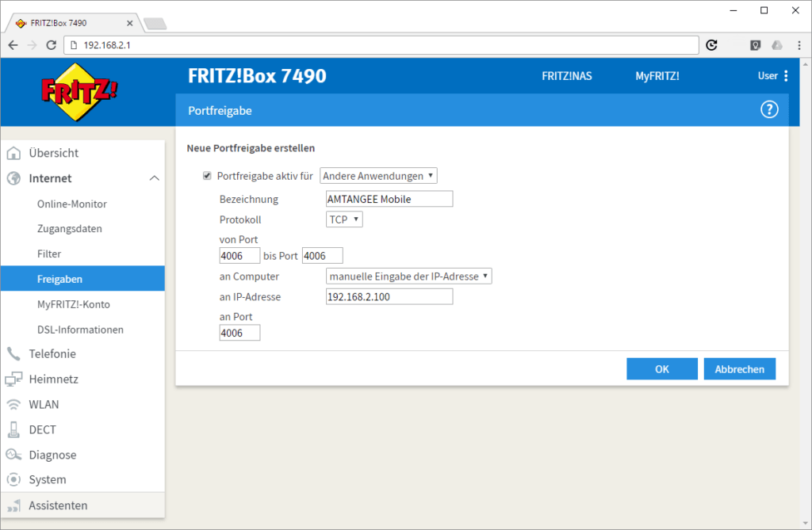Image resolution: width=812 pixels, height=530 pixels.
Task: Confirm with the OK button
Action: click(x=661, y=369)
